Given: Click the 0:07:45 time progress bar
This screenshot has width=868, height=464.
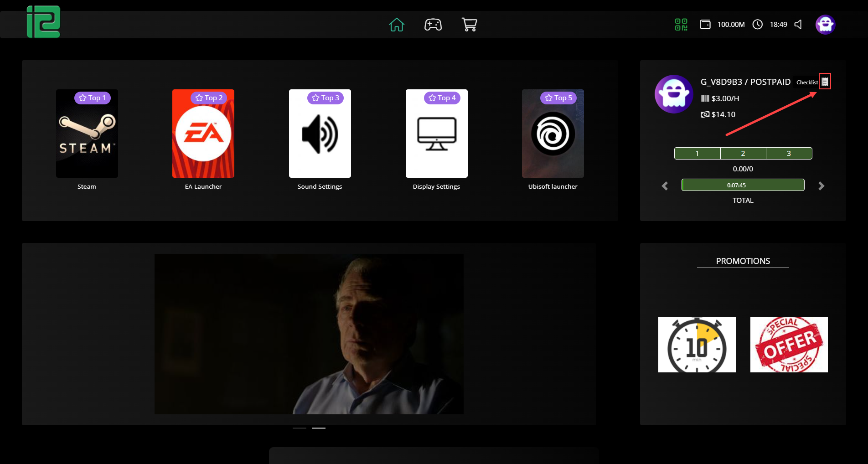Looking at the screenshot, I should click(743, 185).
